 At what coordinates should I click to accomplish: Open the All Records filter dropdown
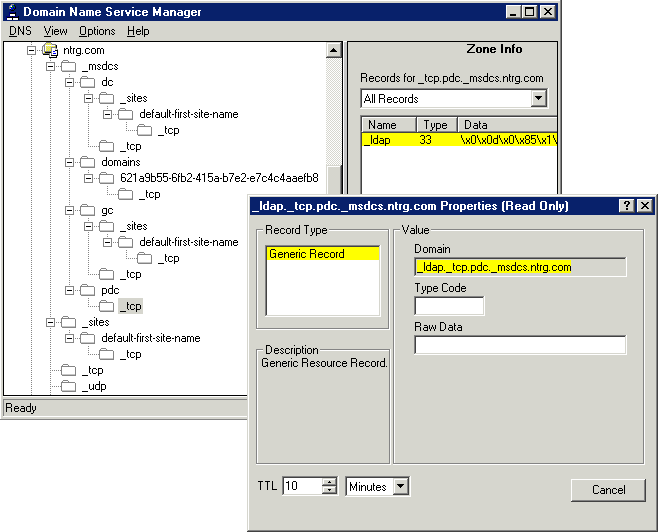(x=539, y=98)
